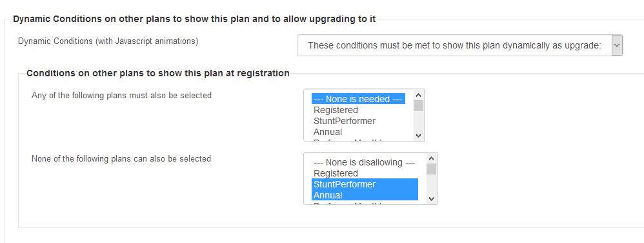This screenshot has width=644, height=243.
Task: Click up arrow of first list scrollbar
Action: click(x=419, y=94)
